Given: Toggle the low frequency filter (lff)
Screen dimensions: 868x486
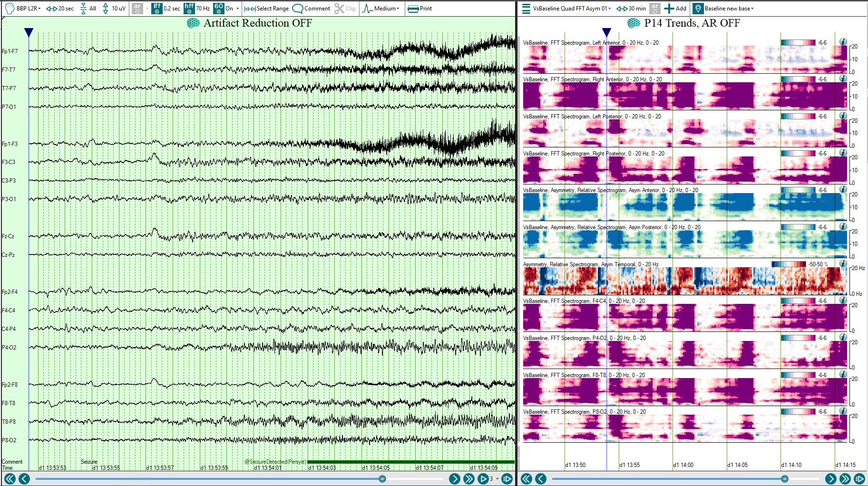Looking at the screenshot, I should coord(156,8).
